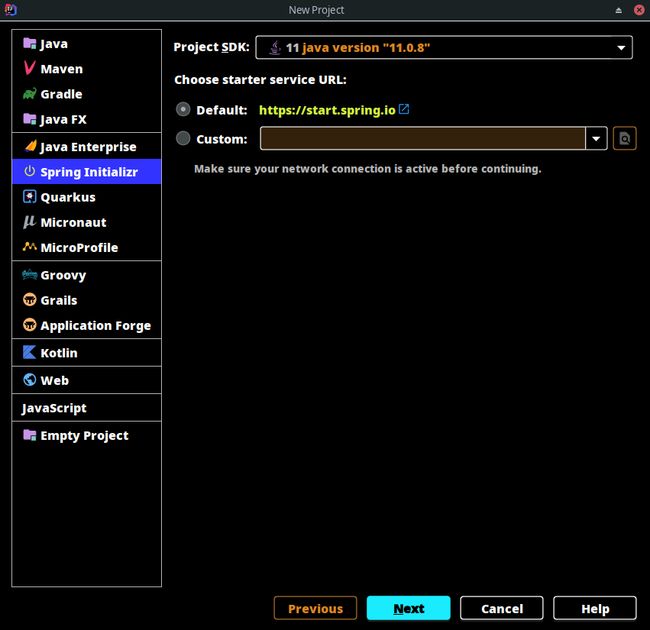Click the Spring Initializr power icon
The image size is (650, 630).
click(29, 171)
